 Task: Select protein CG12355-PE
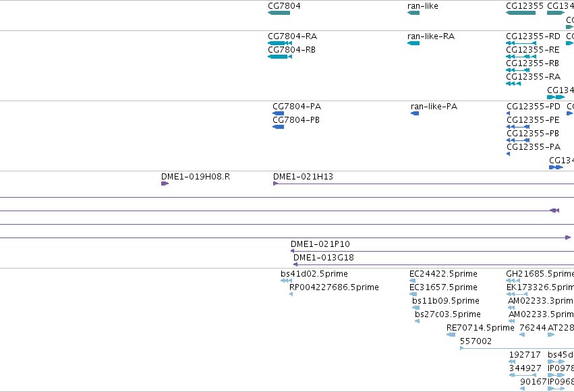[x=518, y=127]
